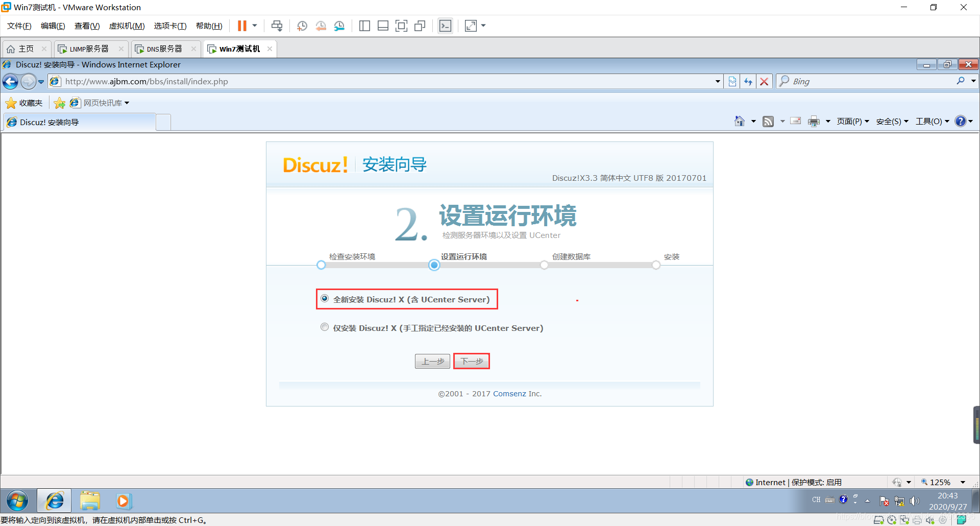Open the 虚拟机(M) menu

[x=127, y=26]
